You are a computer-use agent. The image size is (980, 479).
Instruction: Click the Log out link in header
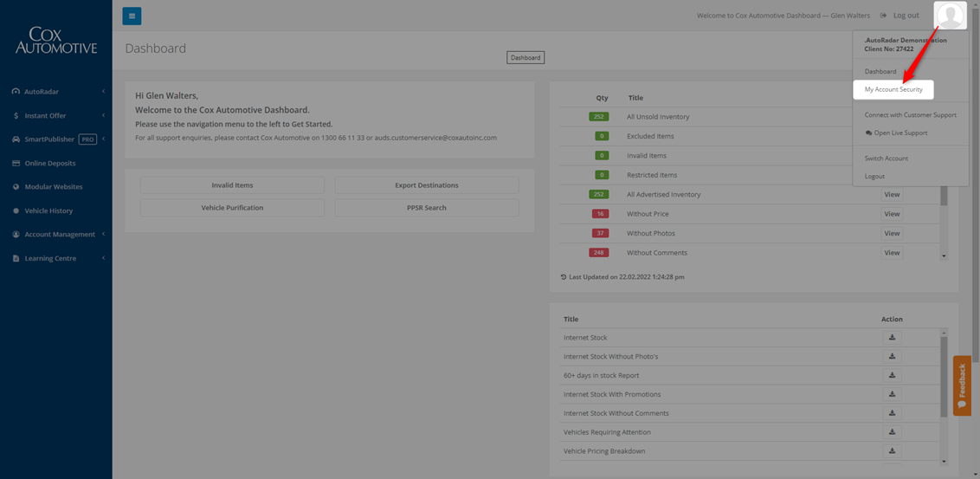(x=906, y=16)
